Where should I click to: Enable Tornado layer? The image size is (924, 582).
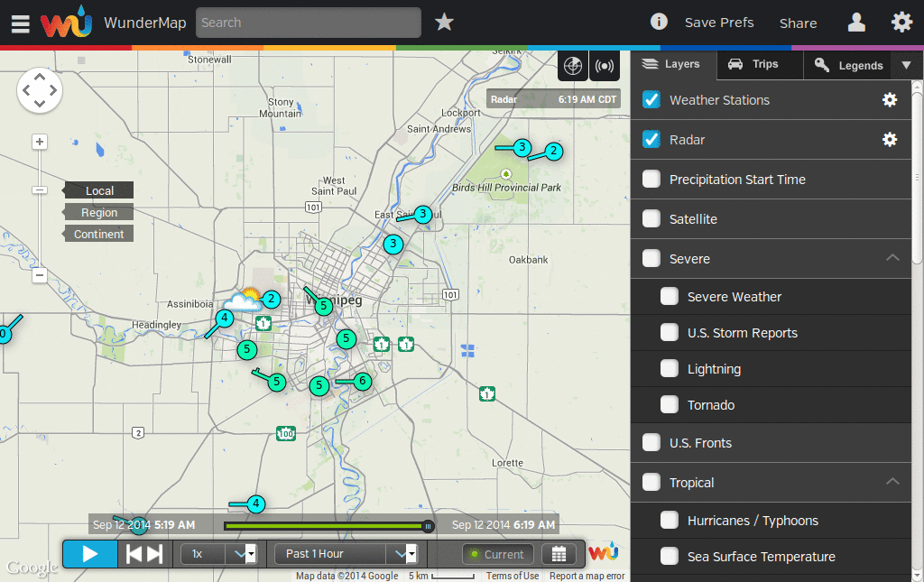click(x=670, y=404)
